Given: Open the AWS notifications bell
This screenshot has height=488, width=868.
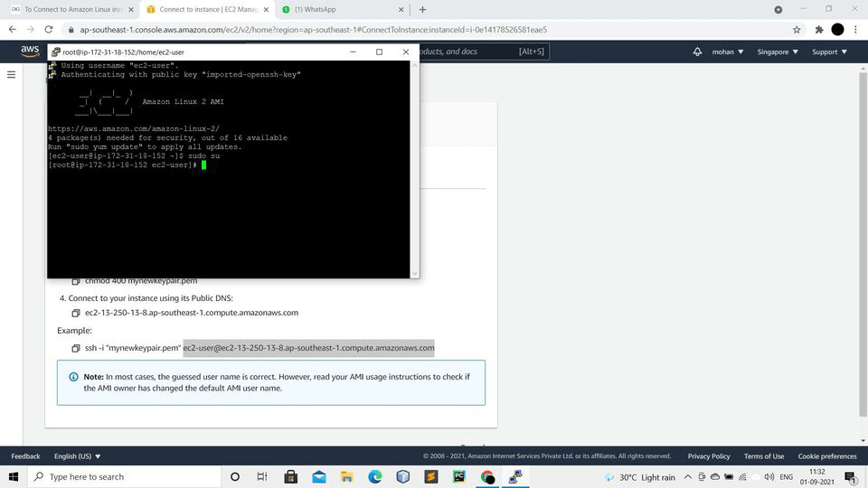Looking at the screenshot, I should tap(697, 52).
